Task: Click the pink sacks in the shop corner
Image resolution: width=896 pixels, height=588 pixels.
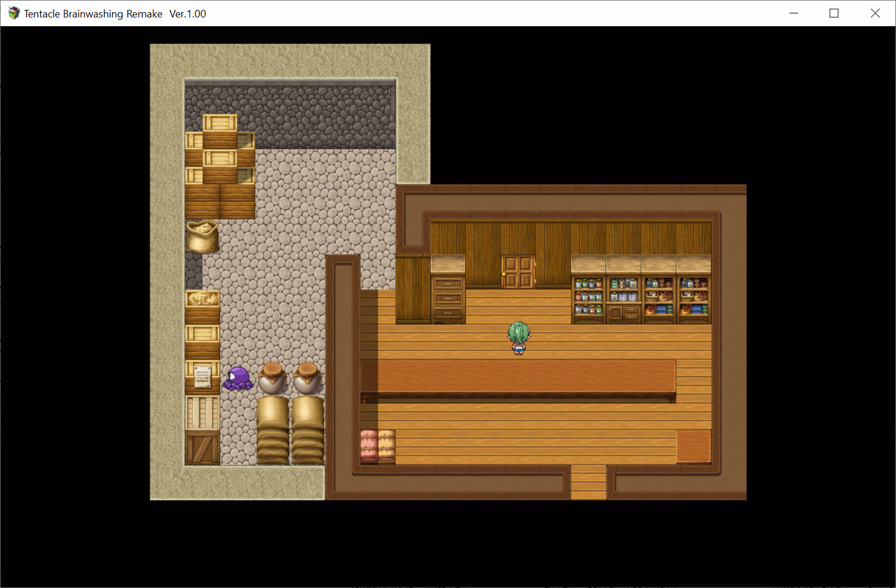Action: 369,446
